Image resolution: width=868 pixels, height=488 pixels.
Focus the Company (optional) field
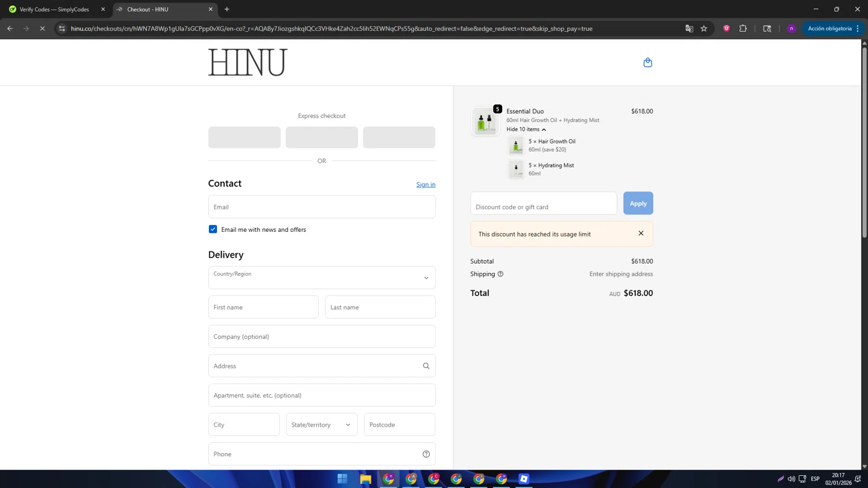(322, 337)
